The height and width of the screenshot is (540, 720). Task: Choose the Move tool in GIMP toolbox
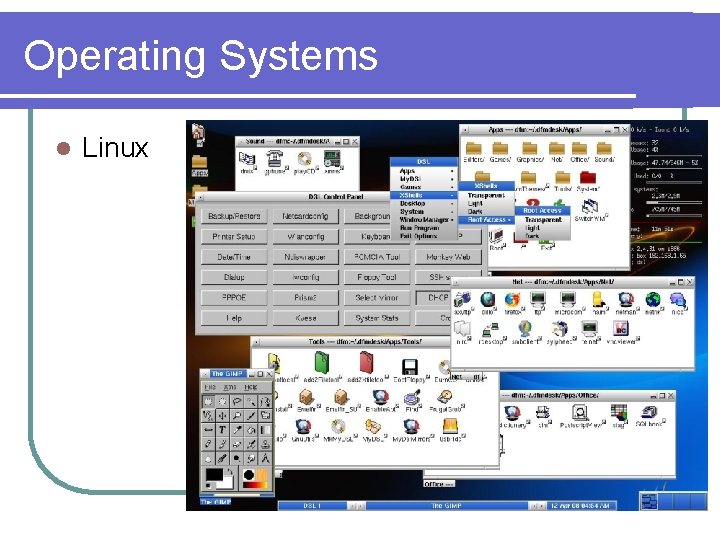223,416
